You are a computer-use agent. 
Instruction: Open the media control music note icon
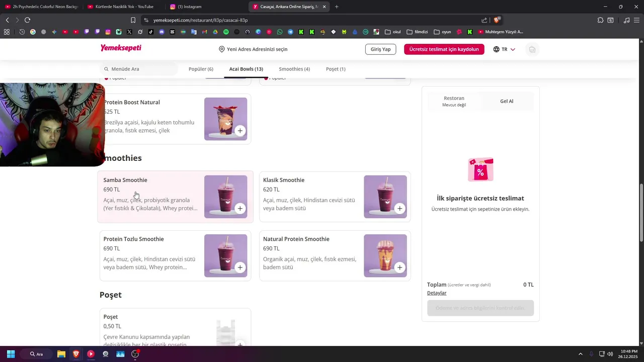626,20
